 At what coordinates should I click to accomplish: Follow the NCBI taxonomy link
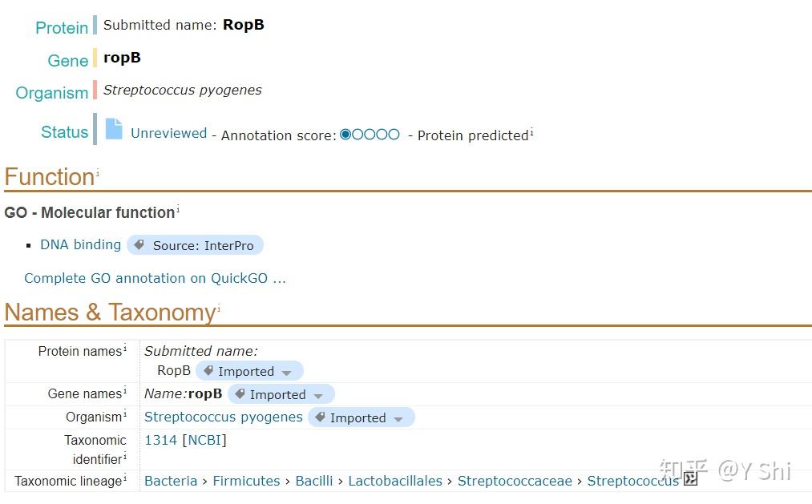[x=204, y=440]
